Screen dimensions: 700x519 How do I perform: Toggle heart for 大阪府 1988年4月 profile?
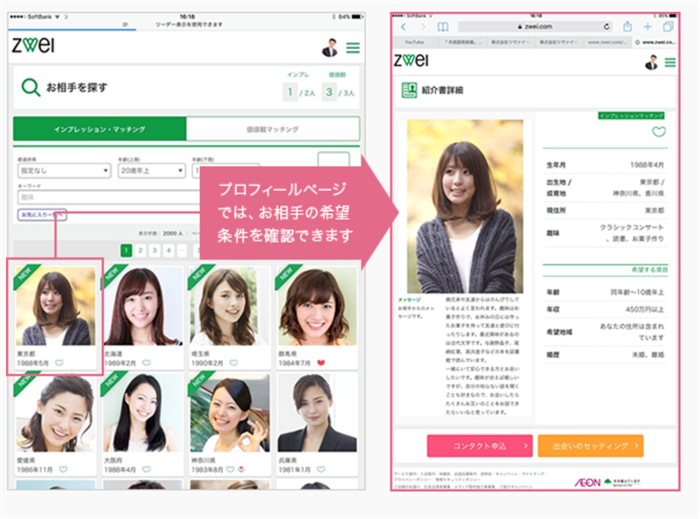point(146,469)
